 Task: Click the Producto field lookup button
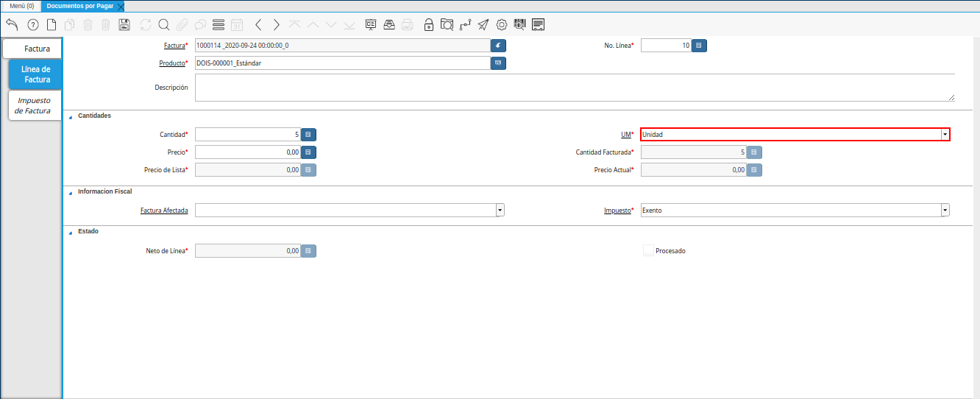pyautogui.click(x=498, y=63)
